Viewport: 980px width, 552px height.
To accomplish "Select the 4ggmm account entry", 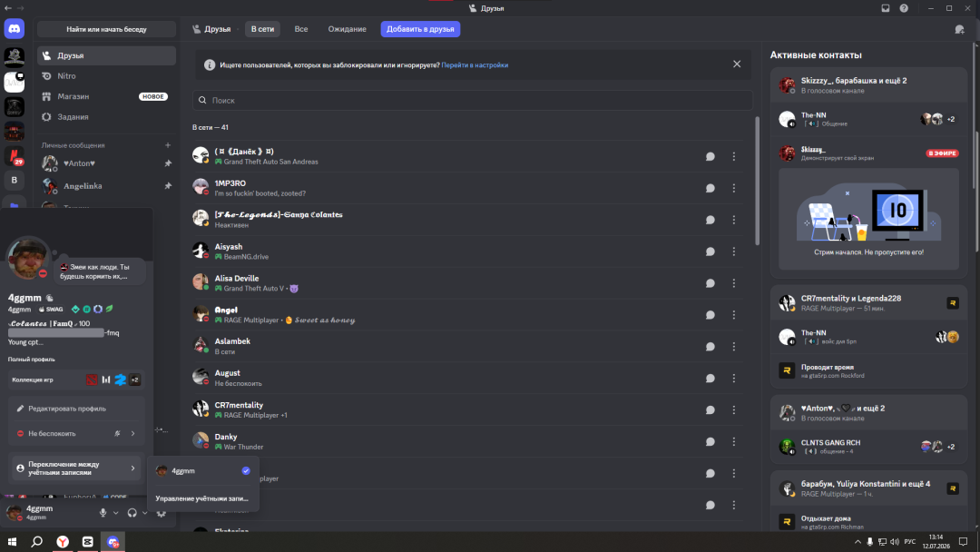I will click(x=203, y=470).
